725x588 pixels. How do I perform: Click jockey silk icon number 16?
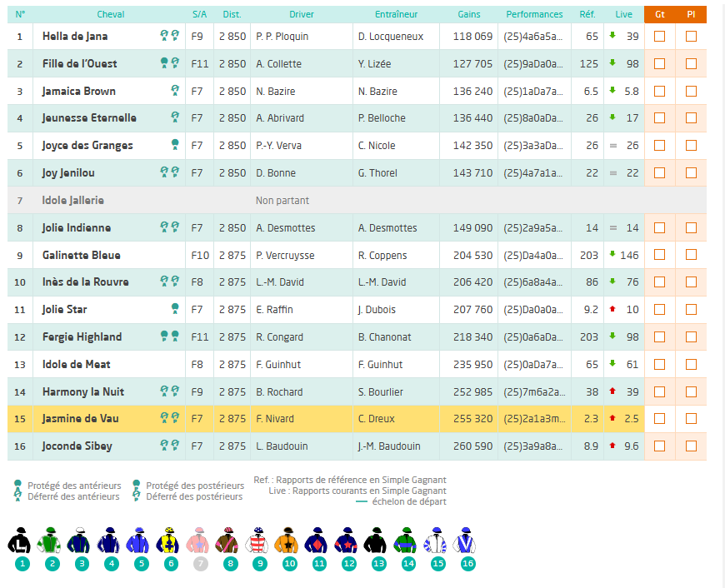tap(467, 541)
